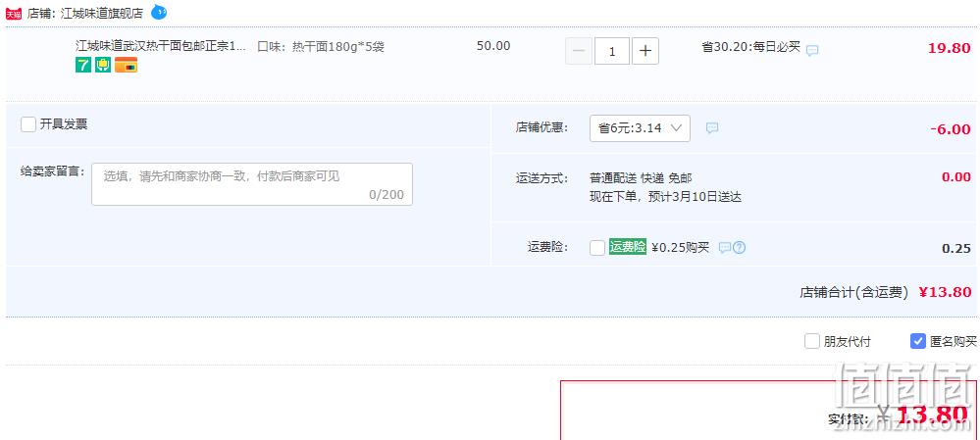Click the shipping fee 0.00
980x440 pixels.
pos(956,177)
